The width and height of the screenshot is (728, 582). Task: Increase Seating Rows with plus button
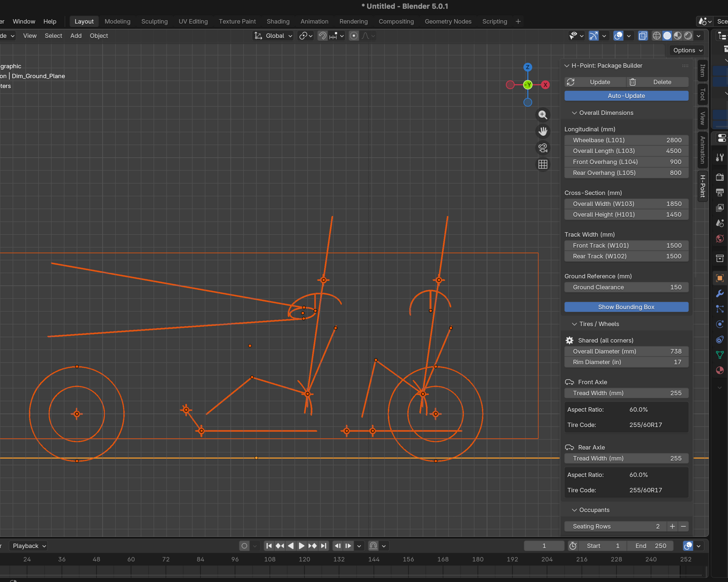(x=672, y=526)
